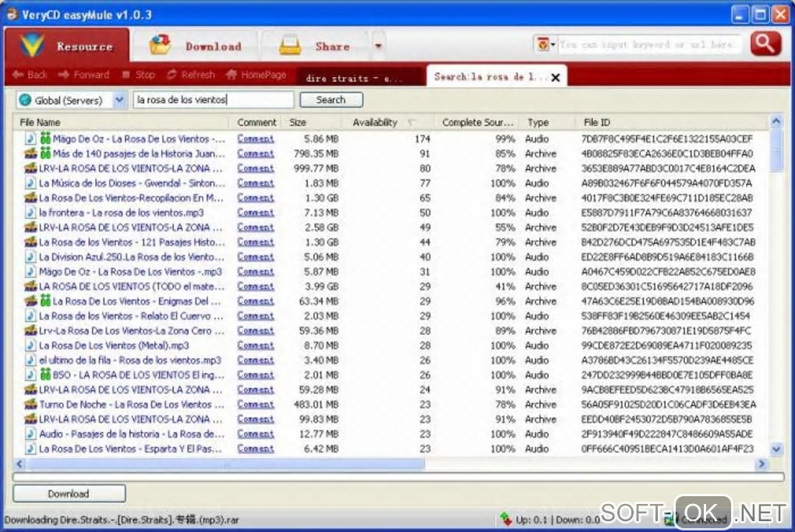Image resolution: width=795 pixels, height=532 pixels.
Task: Open the Share tab
Action: click(316, 46)
